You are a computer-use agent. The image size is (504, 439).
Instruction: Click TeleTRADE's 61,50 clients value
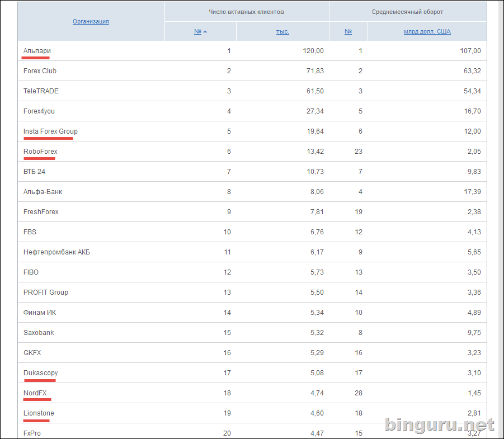click(x=315, y=91)
